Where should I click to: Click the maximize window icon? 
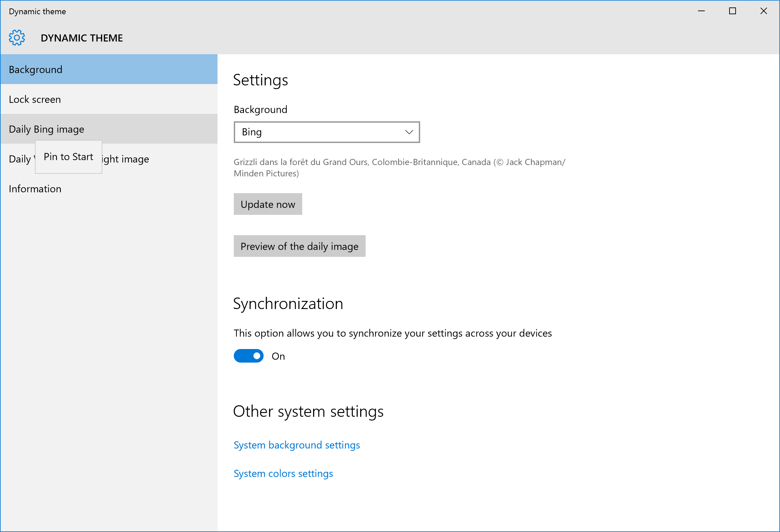732,11
